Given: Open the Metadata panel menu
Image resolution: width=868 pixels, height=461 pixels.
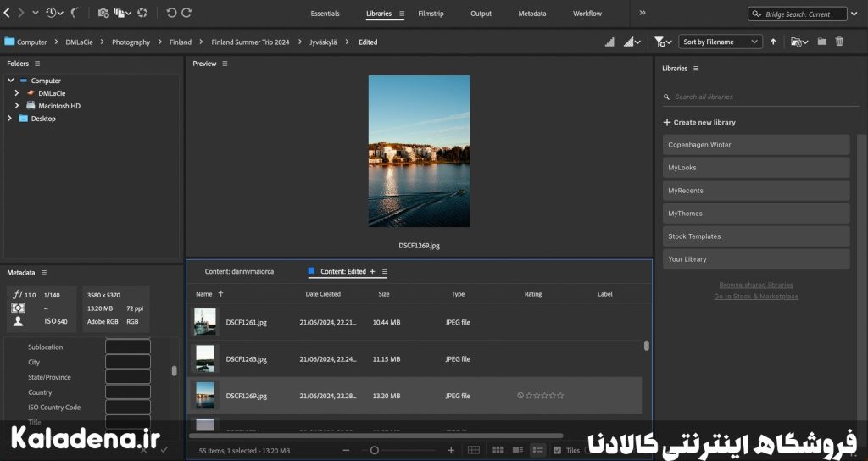Looking at the screenshot, I should click(x=44, y=273).
